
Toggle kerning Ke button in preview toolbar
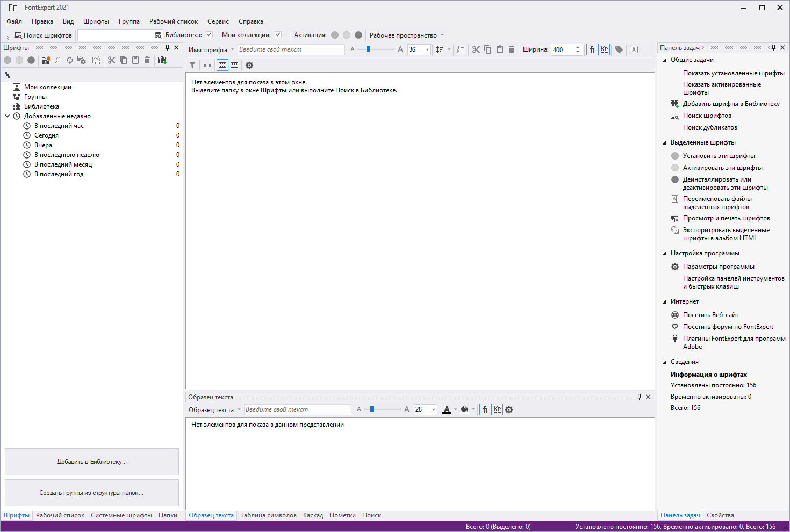click(604, 49)
